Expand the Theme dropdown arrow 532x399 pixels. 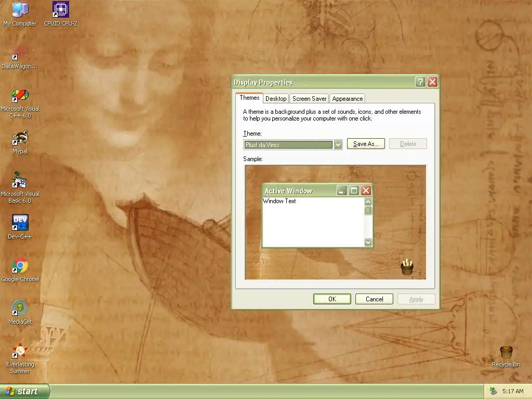point(338,145)
